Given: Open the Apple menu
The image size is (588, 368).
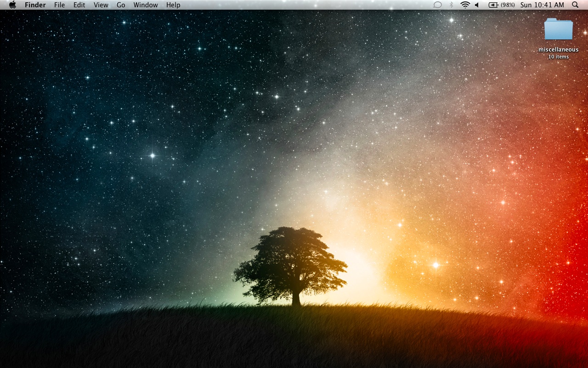Looking at the screenshot, I should [12, 5].
